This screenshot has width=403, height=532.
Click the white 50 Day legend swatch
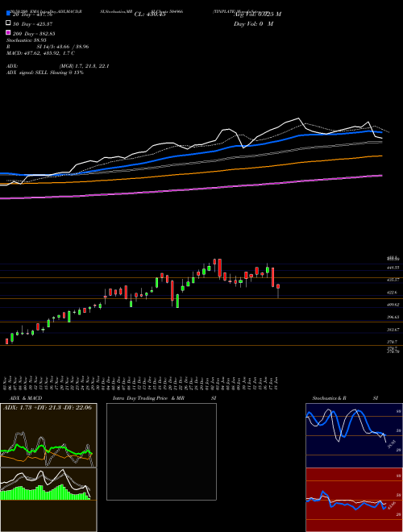click(x=8, y=23)
